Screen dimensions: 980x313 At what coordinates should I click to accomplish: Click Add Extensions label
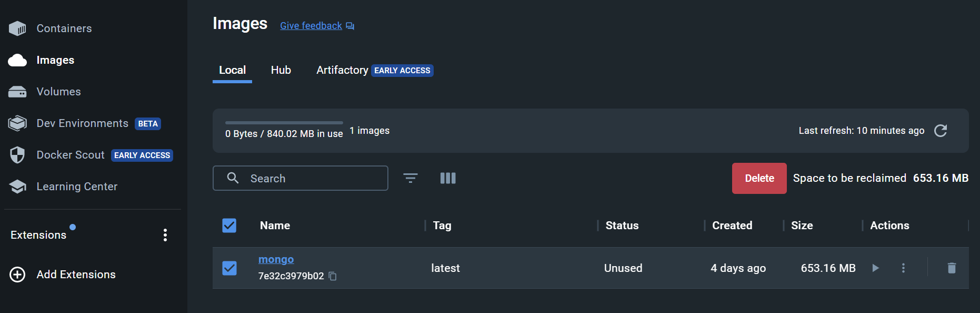tap(76, 275)
